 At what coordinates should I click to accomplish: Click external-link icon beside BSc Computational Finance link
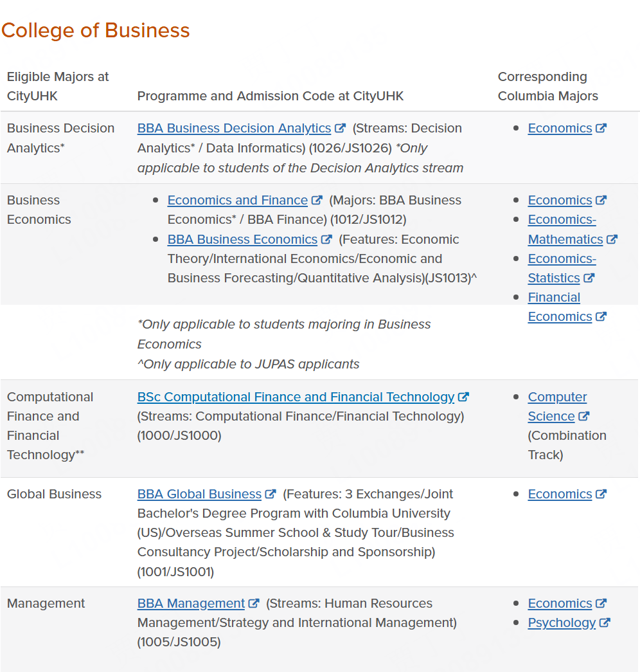(463, 397)
